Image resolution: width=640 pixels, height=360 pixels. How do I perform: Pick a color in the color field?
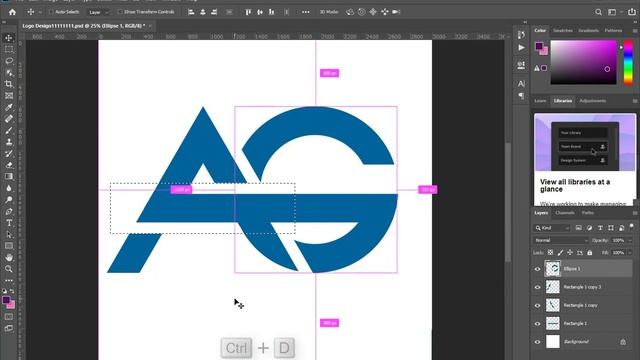coord(583,62)
